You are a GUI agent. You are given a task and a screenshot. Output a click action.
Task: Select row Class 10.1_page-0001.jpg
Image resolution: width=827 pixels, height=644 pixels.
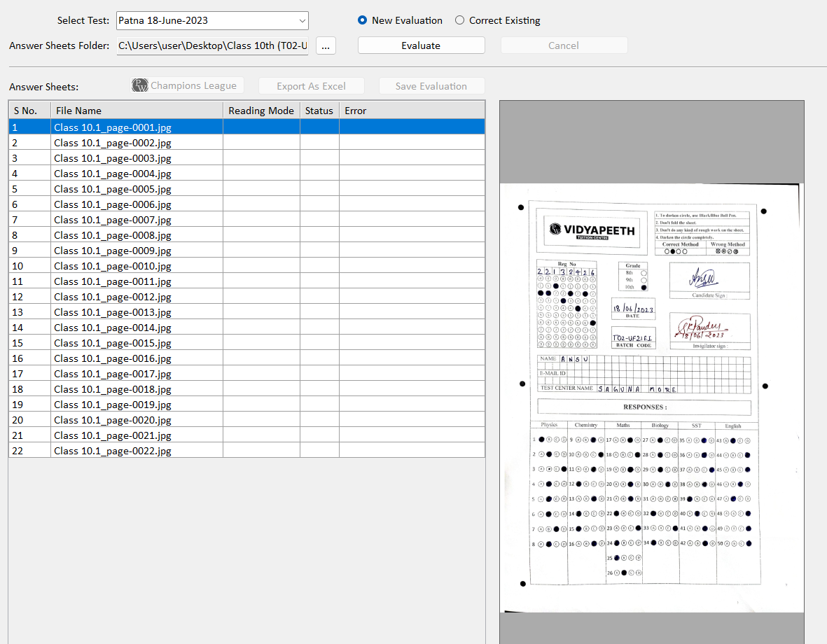click(x=246, y=127)
